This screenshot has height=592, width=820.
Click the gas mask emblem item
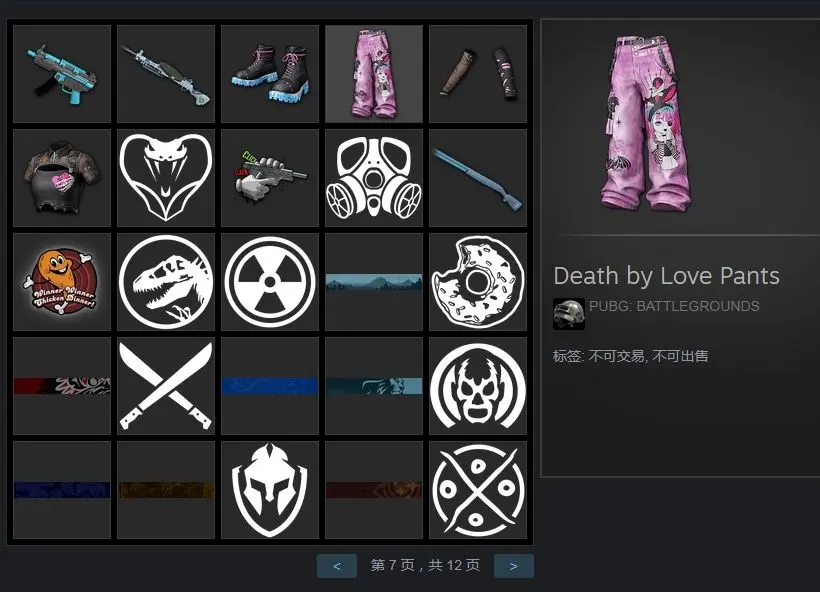374,178
